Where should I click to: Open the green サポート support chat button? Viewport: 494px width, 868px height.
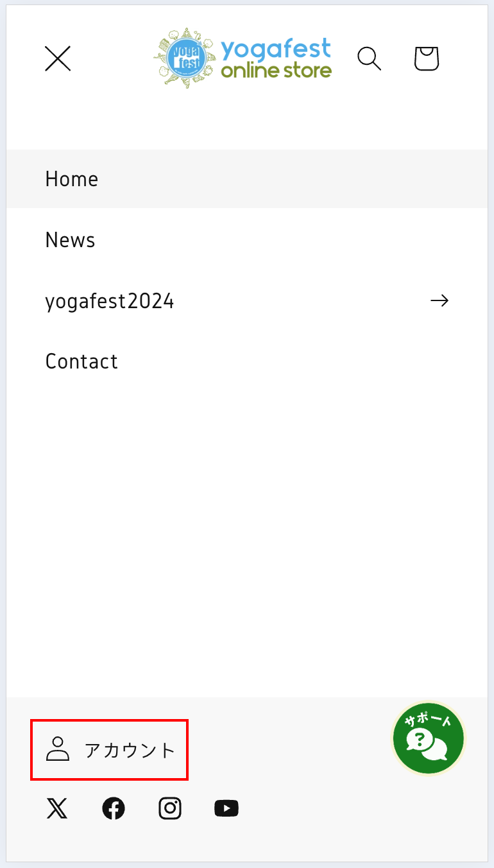(429, 738)
